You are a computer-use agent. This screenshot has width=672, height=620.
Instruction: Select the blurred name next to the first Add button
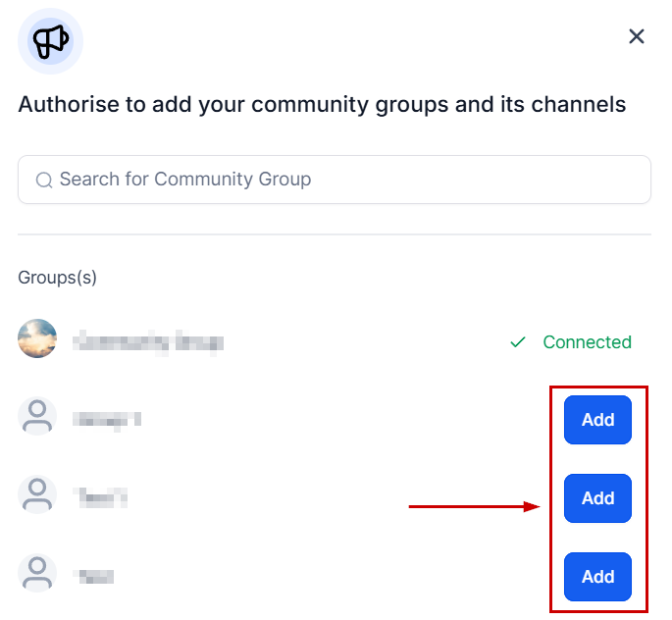click(x=107, y=419)
